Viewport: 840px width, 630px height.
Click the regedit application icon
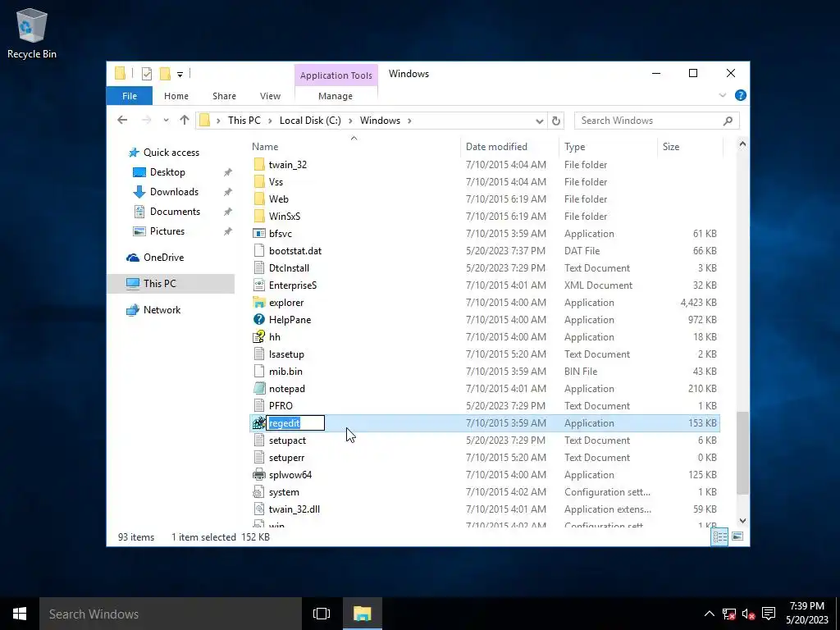[258, 423]
